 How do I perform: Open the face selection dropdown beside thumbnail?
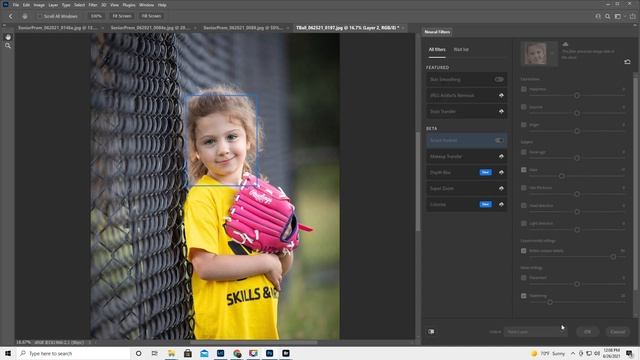(x=552, y=53)
